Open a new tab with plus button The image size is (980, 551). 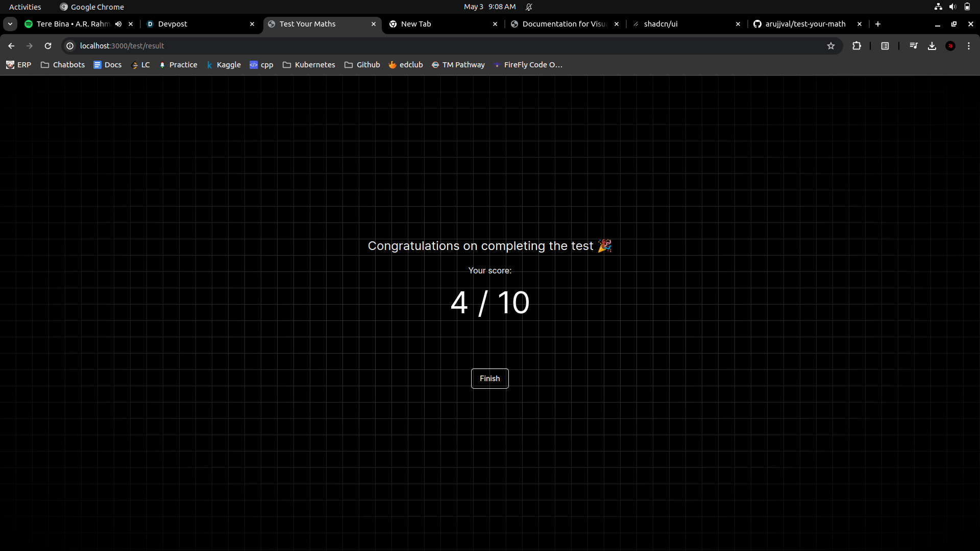pyautogui.click(x=878, y=24)
